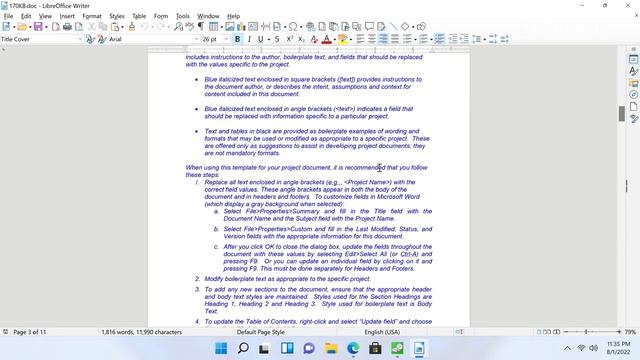This screenshot has width=640, height=360.
Task: Apply the yellow highlighting color
Action: tap(342, 39)
